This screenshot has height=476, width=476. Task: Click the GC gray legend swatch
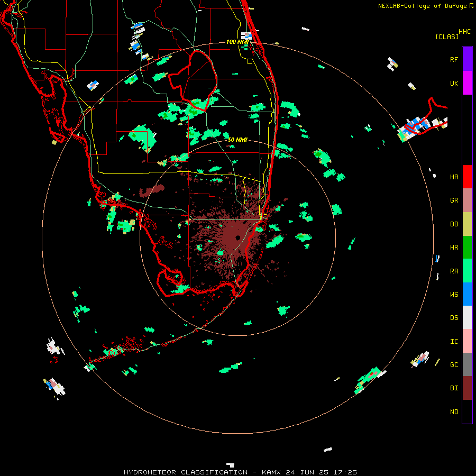pyautogui.click(x=467, y=364)
